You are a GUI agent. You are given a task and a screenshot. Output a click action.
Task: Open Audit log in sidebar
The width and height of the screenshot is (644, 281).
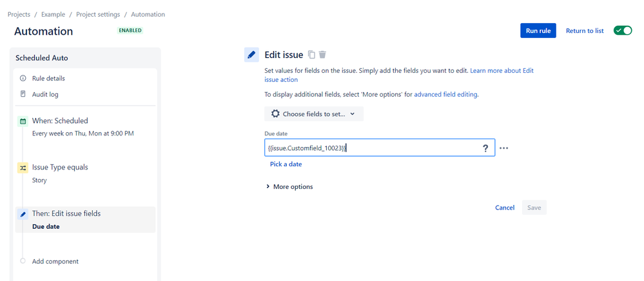click(45, 95)
